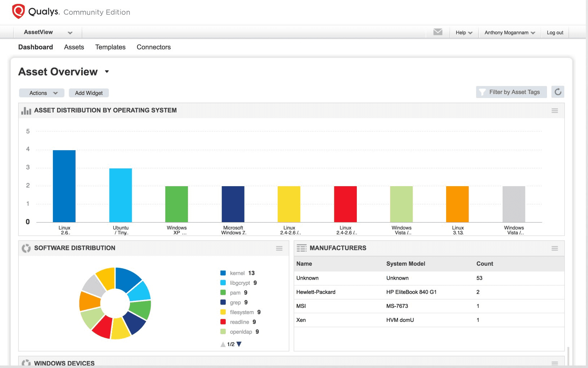Click the bar chart icon on Asset Distribution widget
This screenshot has width=588, height=368.
(x=26, y=111)
